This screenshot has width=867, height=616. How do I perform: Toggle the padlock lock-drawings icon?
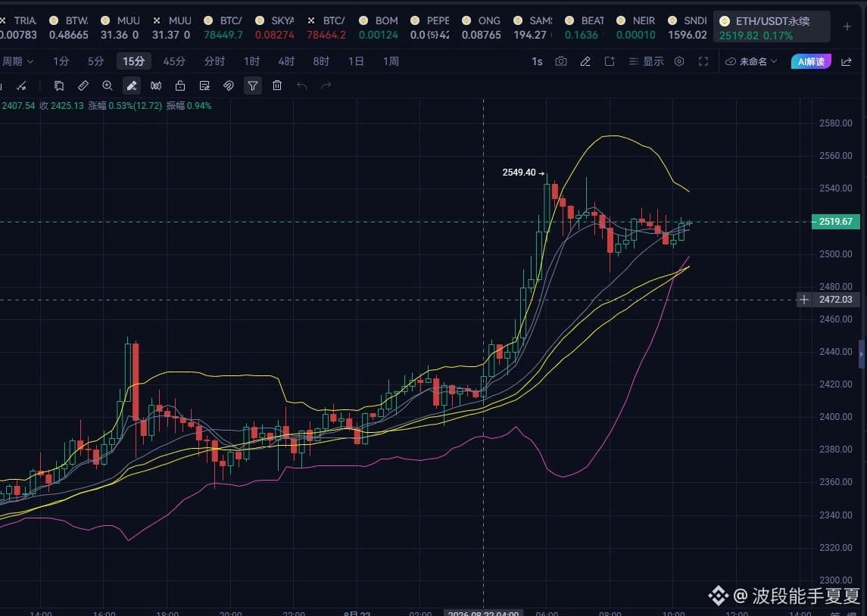pos(180,86)
